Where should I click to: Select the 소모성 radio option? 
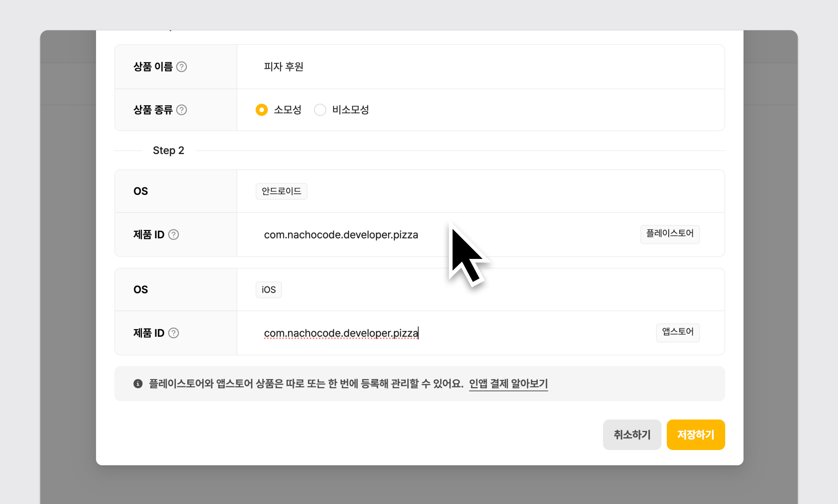[x=262, y=110]
